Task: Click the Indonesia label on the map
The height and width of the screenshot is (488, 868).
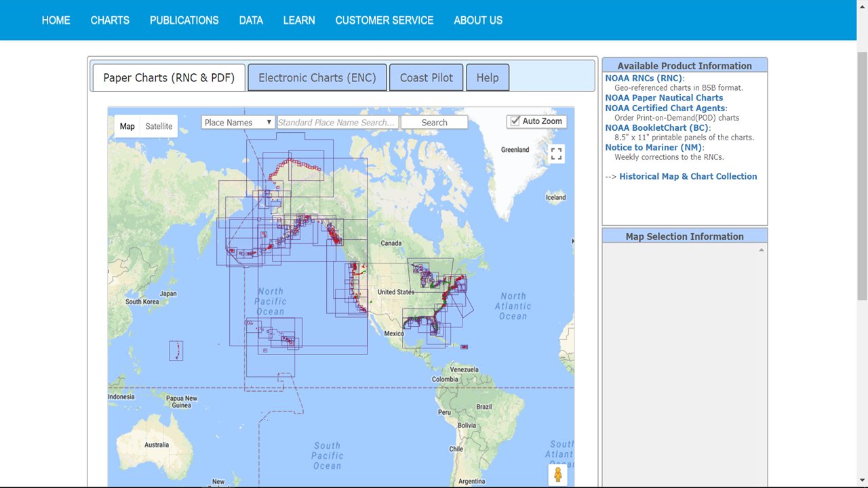Action: tap(121, 396)
